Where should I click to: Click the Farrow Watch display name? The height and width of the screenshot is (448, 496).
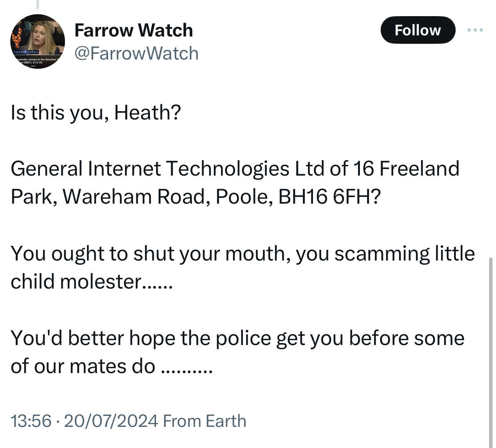pos(133,30)
